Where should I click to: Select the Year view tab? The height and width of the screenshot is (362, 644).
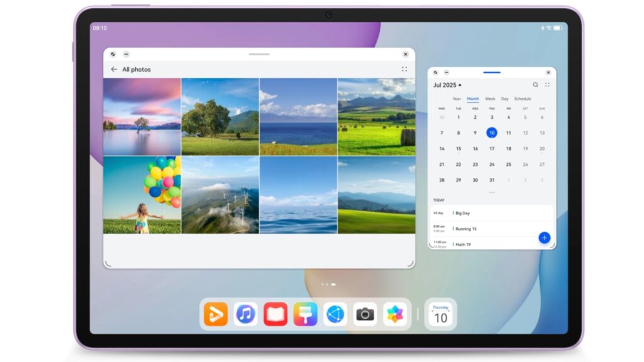pyautogui.click(x=457, y=99)
